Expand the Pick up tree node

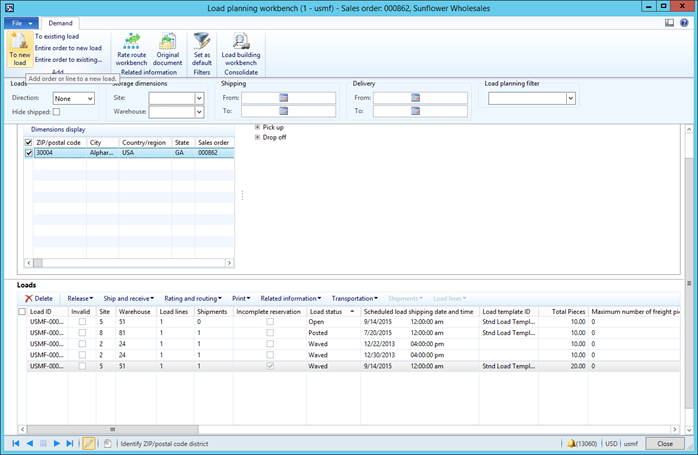click(x=257, y=127)
